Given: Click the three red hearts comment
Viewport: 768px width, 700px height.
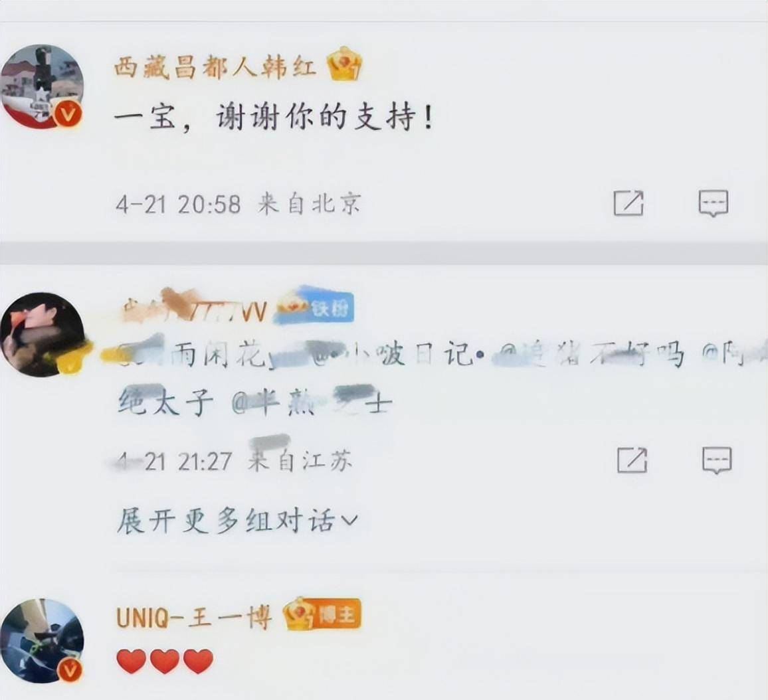Looking at the screenshot, I should [x=165, y=661].
